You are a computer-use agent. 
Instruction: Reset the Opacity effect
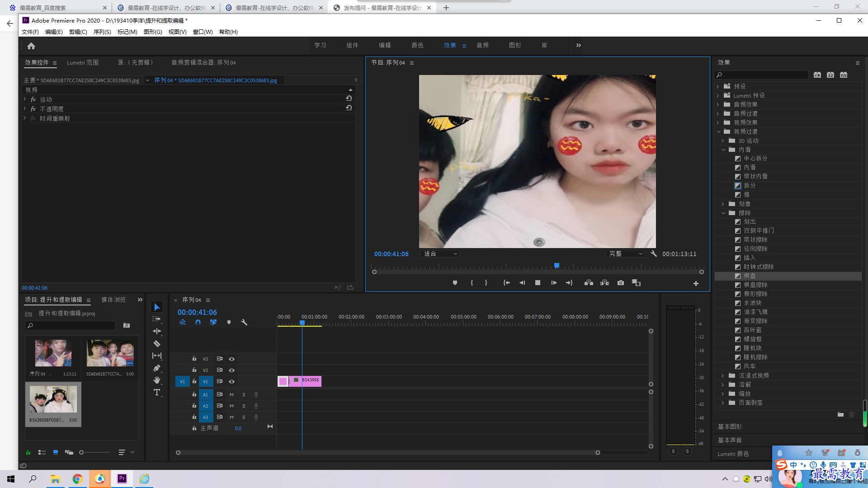point(349,108)
